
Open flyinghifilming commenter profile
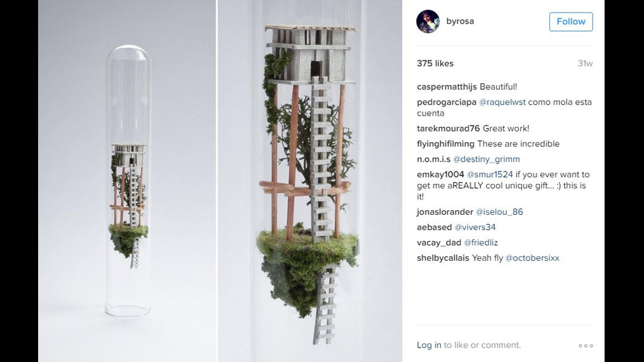446,144
